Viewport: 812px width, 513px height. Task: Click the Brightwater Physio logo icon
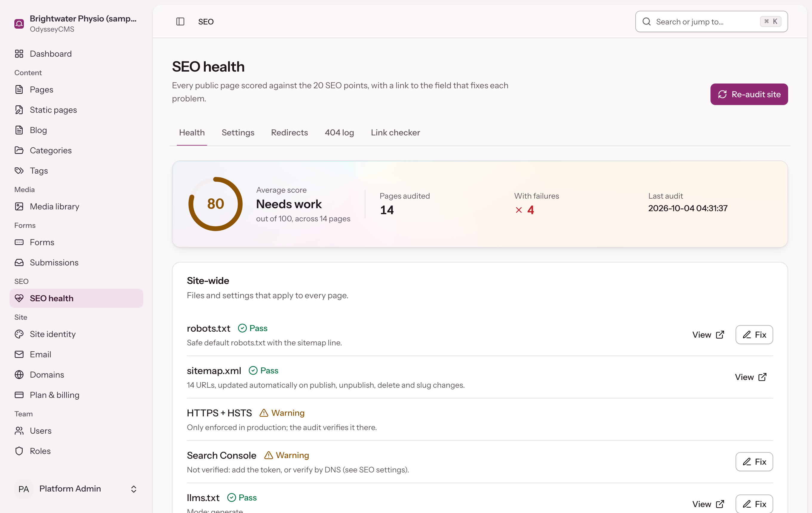(19, 24)
